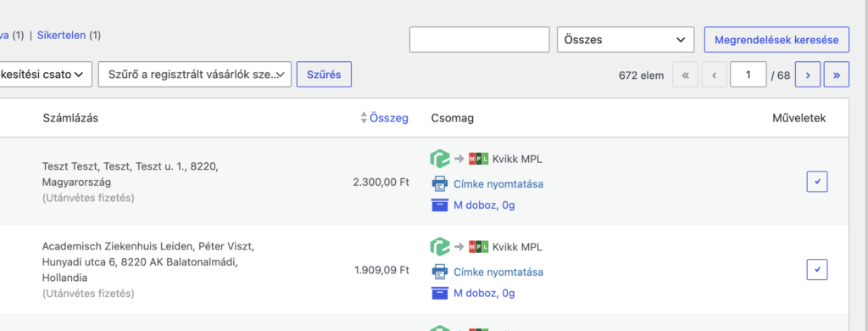
Task: Click the 672 elem count text
Action: tap(641, 76)
